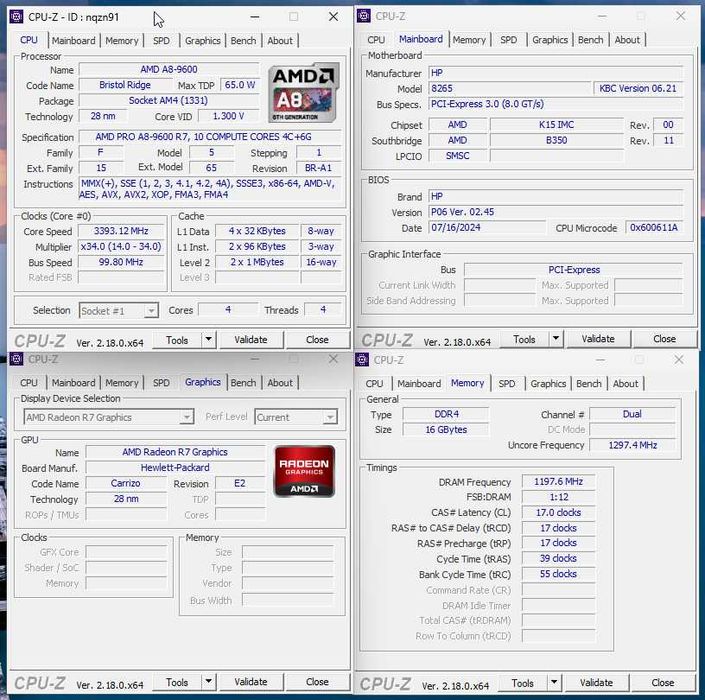705x700 pixels.
Task: Click Close button in the Graphics tab window
Action: click(317, 682)
